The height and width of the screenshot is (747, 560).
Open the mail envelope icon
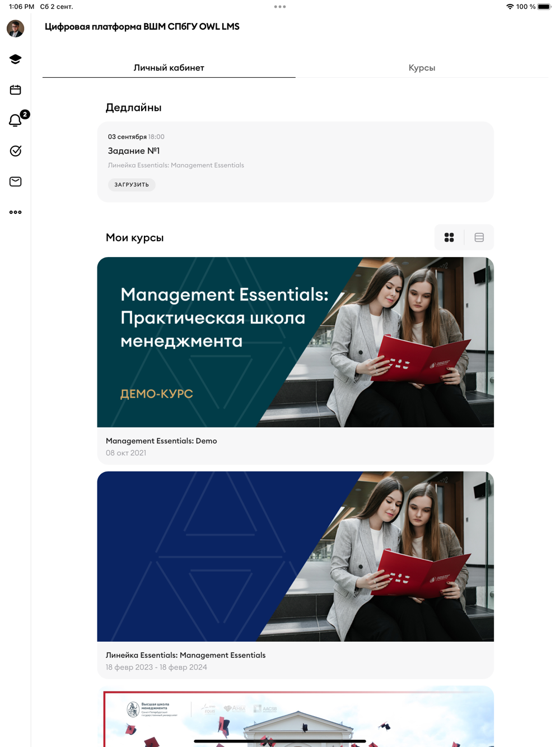coord(15,181)
